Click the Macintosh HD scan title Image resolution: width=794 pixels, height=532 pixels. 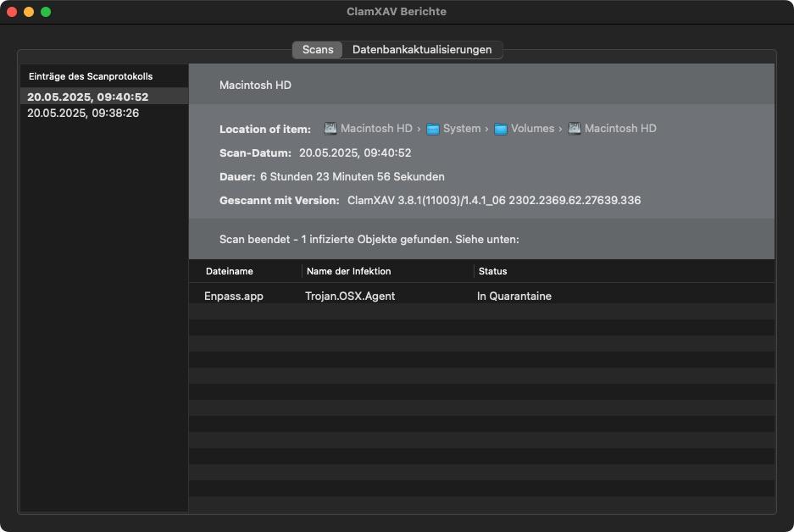pyautogui.click(x=255, y=85)
